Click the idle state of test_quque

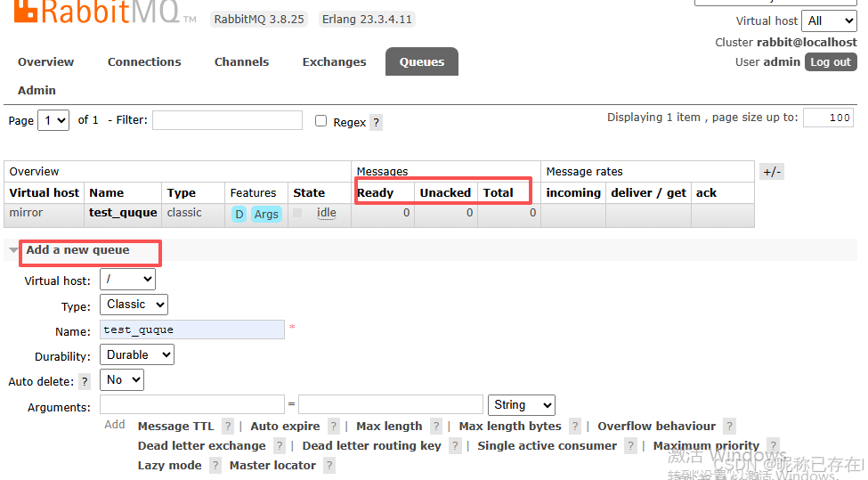(x=326, y=213)
